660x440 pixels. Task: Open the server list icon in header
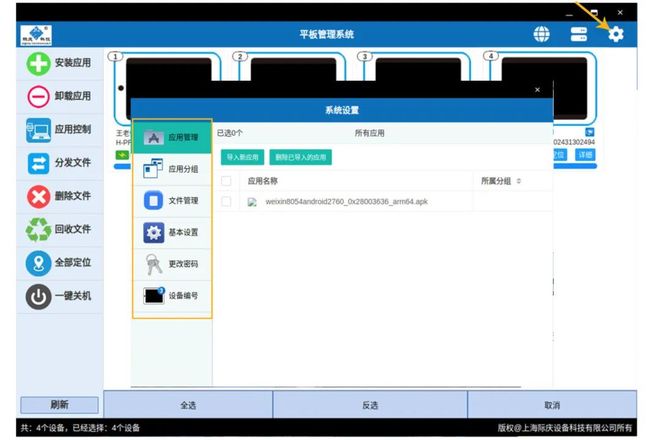tap(579, 34)
